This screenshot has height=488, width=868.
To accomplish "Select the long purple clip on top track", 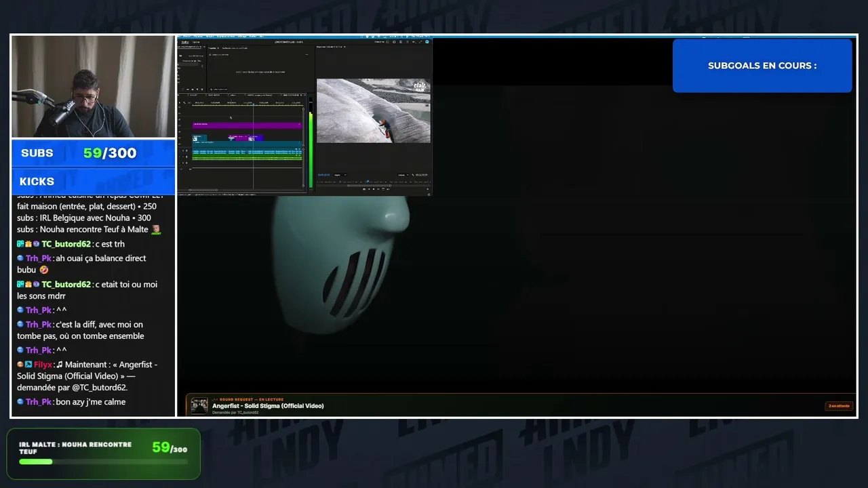I will pyautogui.click(x=247, y=125).
